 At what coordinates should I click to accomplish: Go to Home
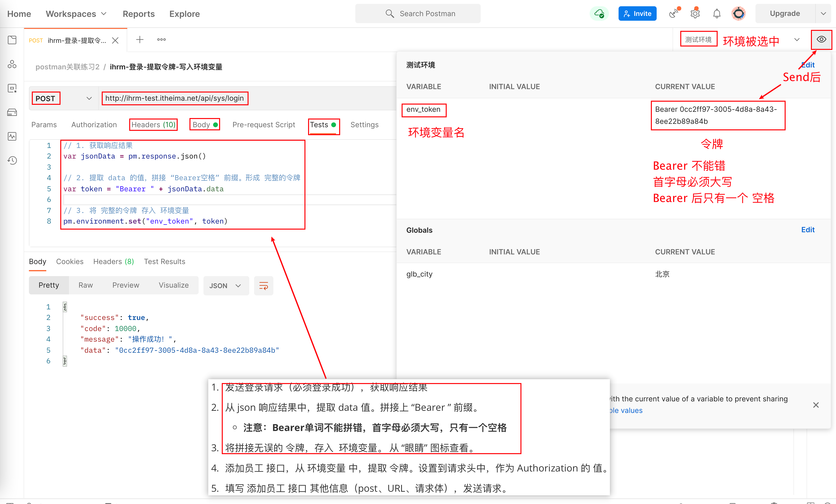[x=19, y=14]
